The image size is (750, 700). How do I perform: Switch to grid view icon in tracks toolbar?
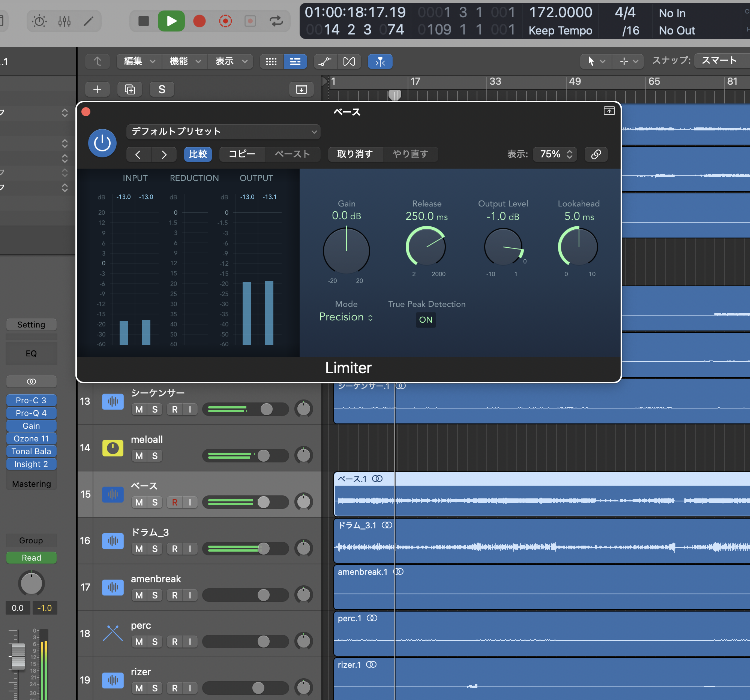(x=271, y=61)
